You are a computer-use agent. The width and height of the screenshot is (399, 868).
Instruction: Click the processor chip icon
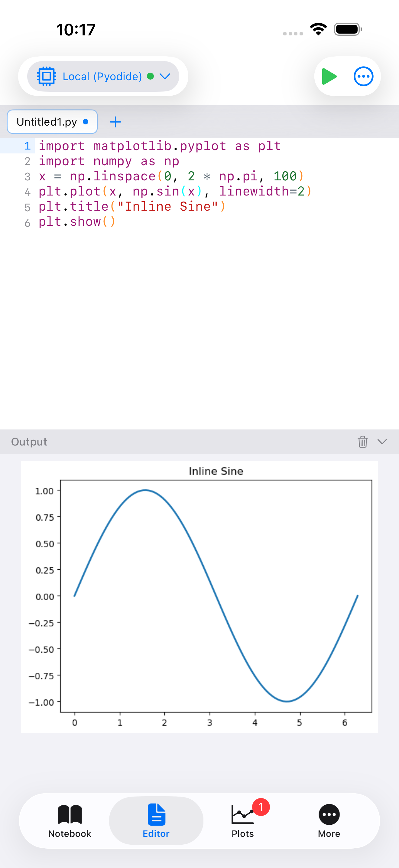47,77
